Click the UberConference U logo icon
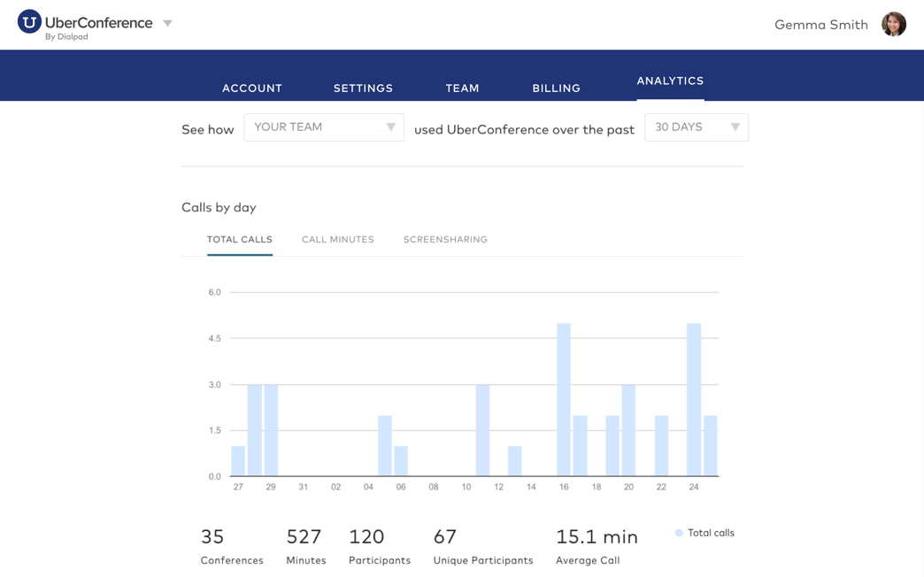The width and height of the screenshot is (924, 577). (29, 22)
